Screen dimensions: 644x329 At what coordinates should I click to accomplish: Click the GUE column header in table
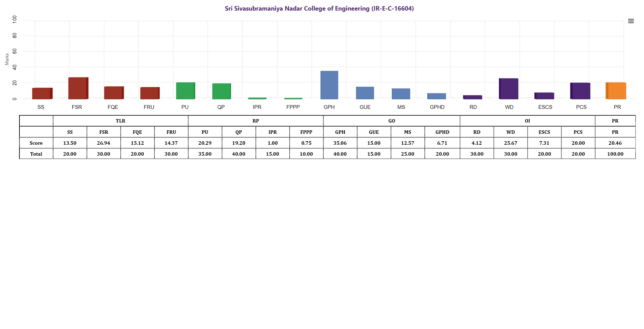[374, 132]
